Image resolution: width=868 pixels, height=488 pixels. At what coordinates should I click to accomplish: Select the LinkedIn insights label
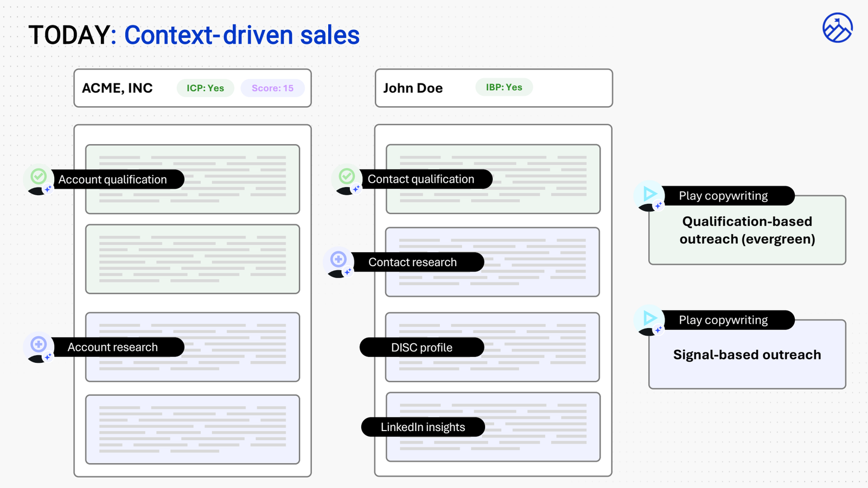tap(423, 427)
